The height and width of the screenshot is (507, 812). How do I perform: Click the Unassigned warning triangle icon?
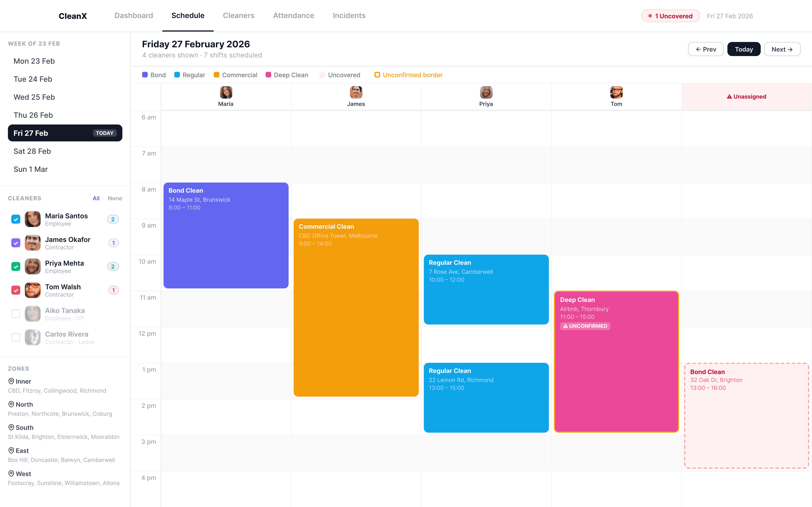729,97
